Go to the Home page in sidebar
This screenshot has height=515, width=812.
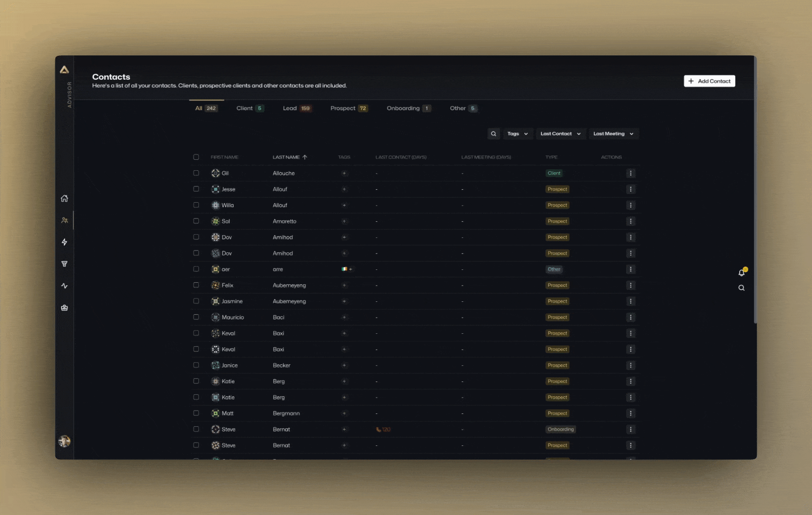[x=64, y=198]
